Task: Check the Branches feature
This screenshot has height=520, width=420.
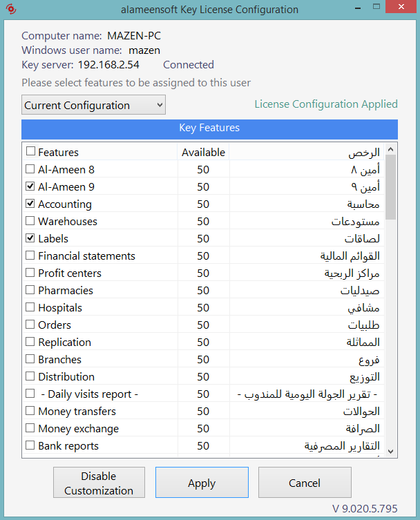Action: click(30, 359)
